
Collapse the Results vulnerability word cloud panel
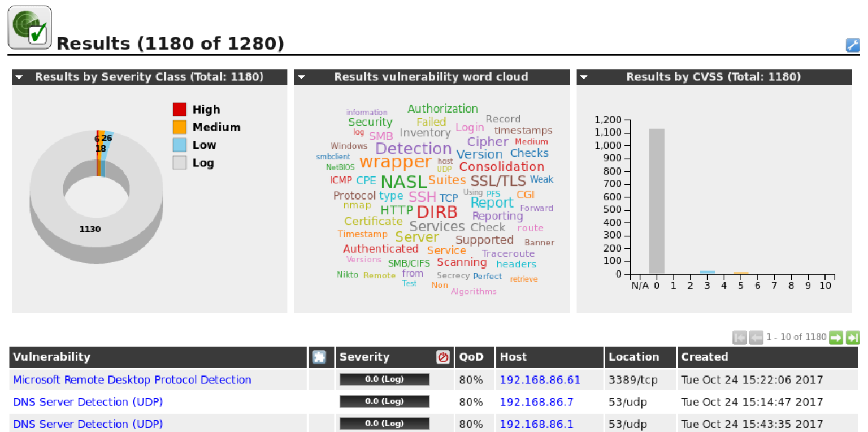click(302, 77)
